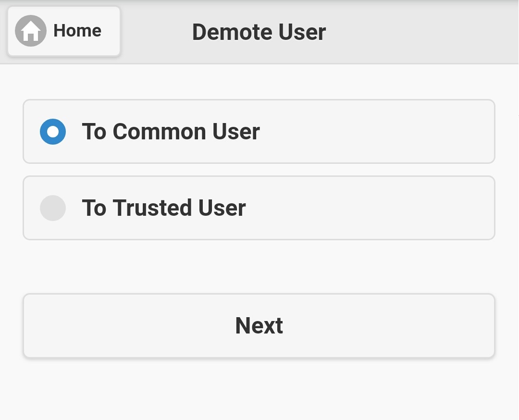Choose the unselected gray radio circle
Image resolution: width=519 pixels, height=420 pixels.
click(x=53, y=208)
